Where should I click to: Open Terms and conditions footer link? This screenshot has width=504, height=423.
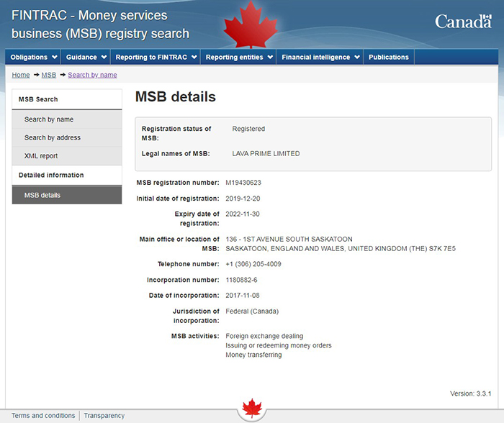coord(43,416)
